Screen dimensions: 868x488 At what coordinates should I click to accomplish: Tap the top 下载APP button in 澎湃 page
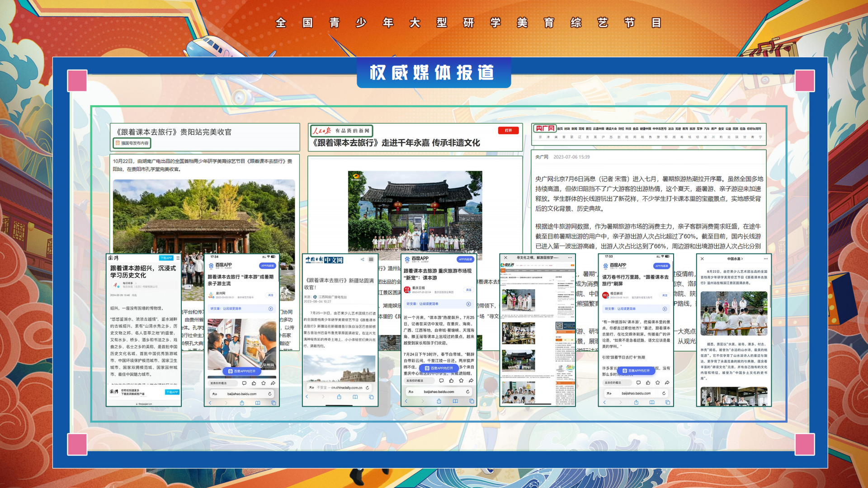click(x=166, y=258)
